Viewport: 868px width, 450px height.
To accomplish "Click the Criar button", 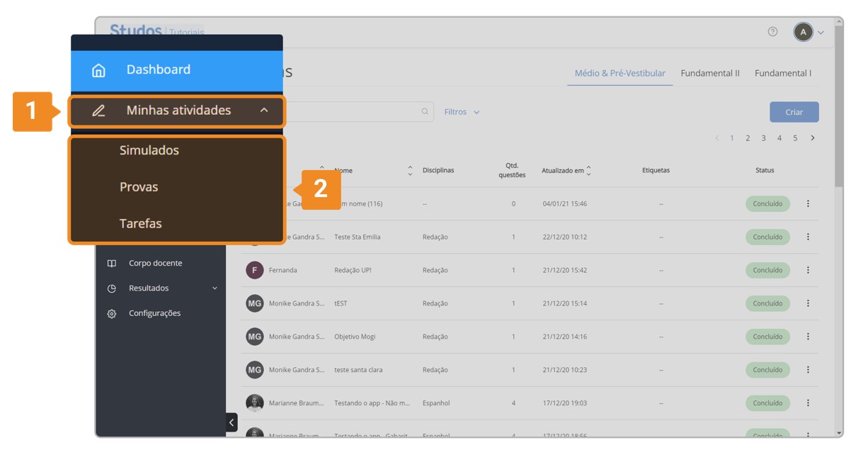I will pos(794,112).
